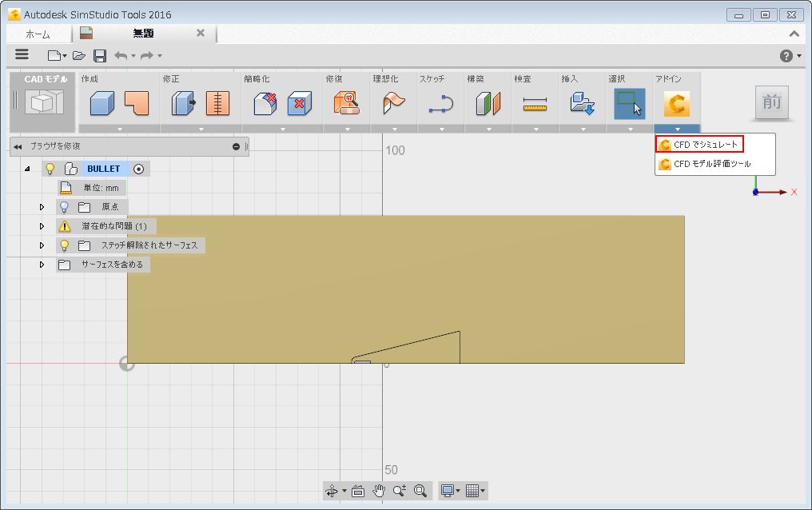The height and width of the screenshot is (510, 812).
Task: Choose the orange ruled panel icon under 修正
Action: tap(218, 103)
